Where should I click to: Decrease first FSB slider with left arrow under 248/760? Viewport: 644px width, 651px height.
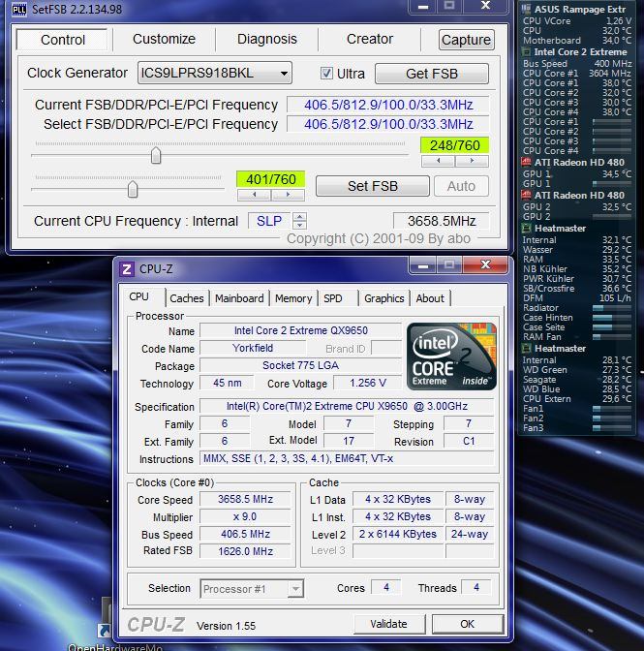pyautogui.click(x=438, y=161)
